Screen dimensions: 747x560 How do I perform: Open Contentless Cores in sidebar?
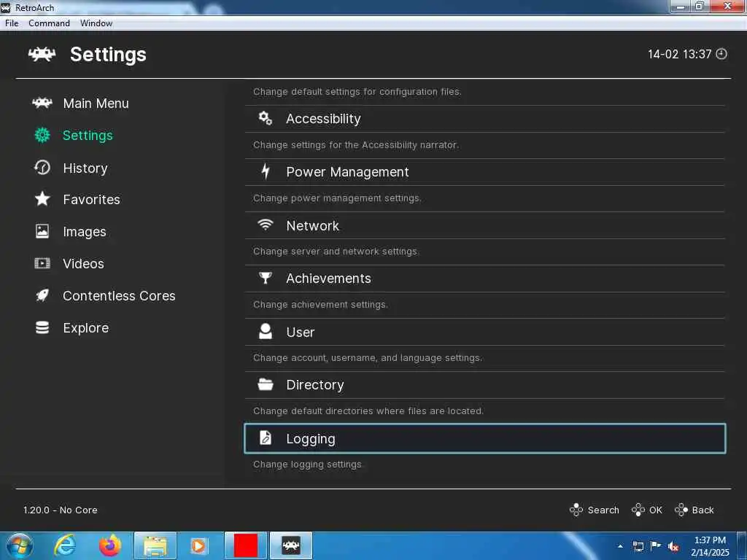pos(119,296)
